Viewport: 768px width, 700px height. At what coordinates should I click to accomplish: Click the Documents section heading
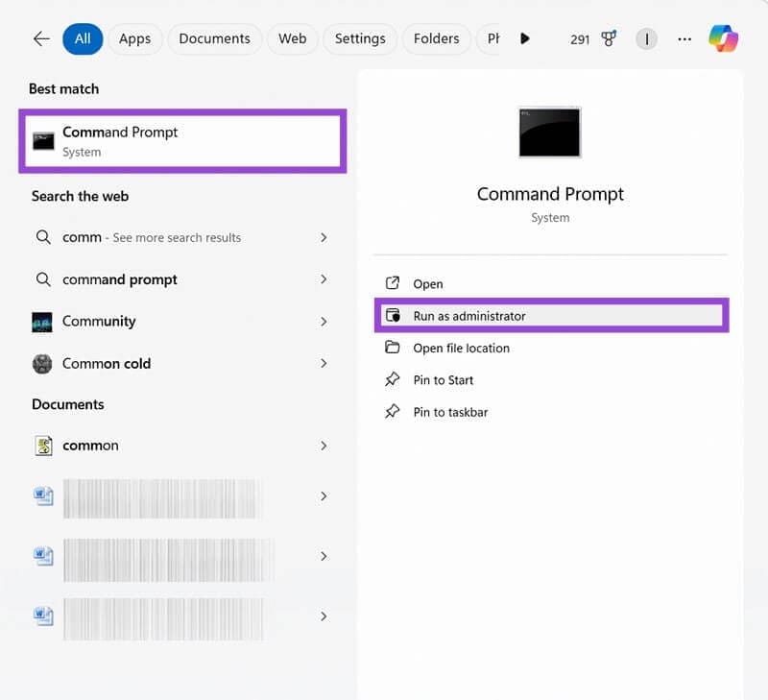pos(67,404)
